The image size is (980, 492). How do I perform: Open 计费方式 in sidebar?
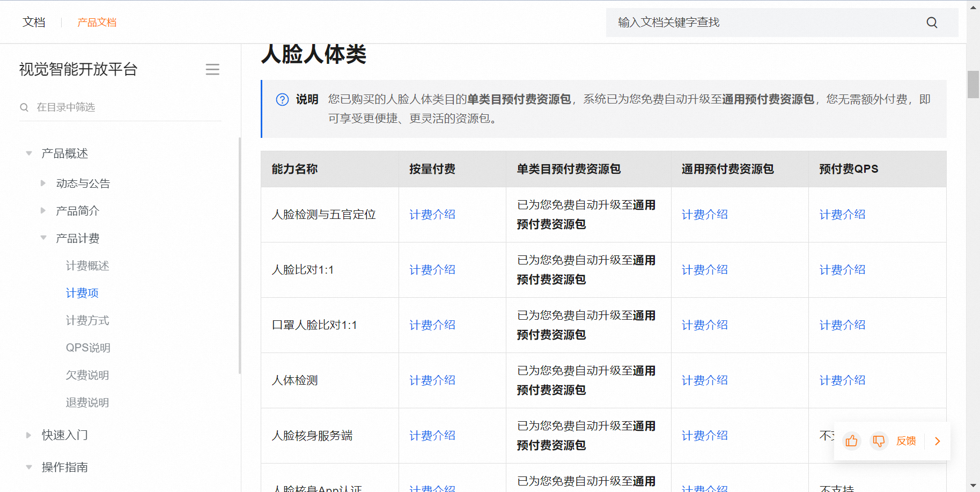(x=87, y=320)
